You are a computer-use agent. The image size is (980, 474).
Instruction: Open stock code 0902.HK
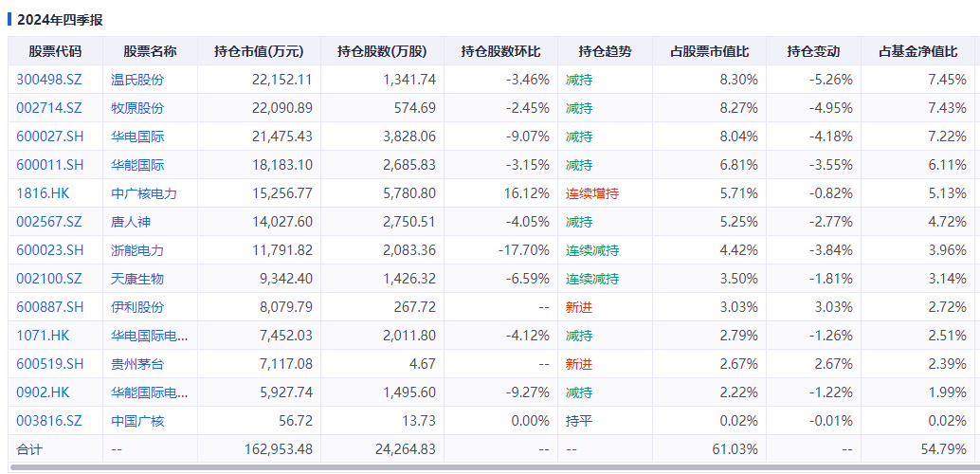coord(43,392)
